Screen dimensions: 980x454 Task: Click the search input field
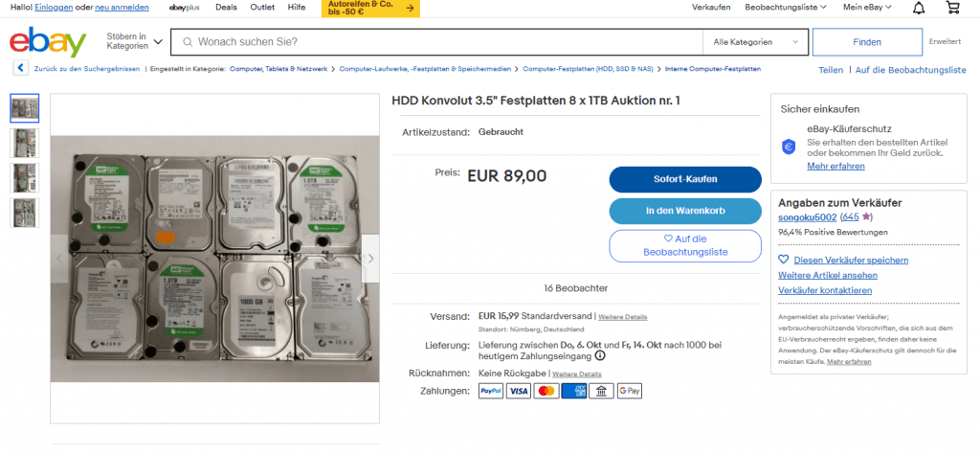pyautogui.click(x=435, y=42)
